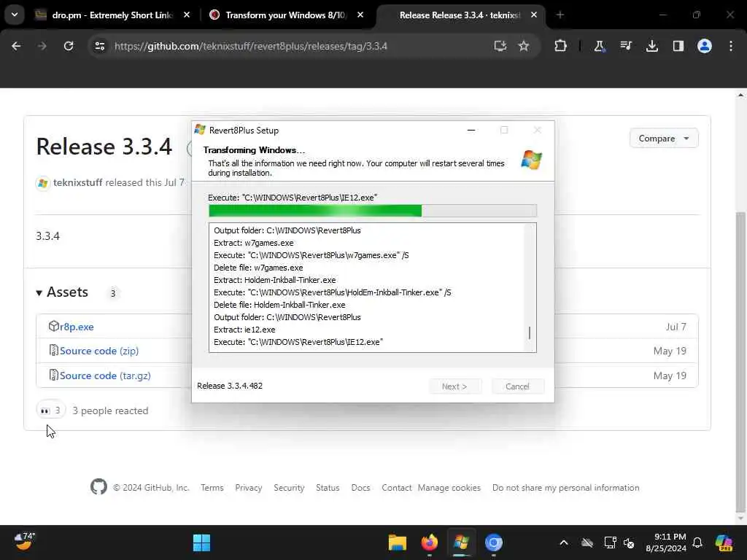
Task: Click Cancel in Revert8Plus Setup
Action: click(517, 386)
